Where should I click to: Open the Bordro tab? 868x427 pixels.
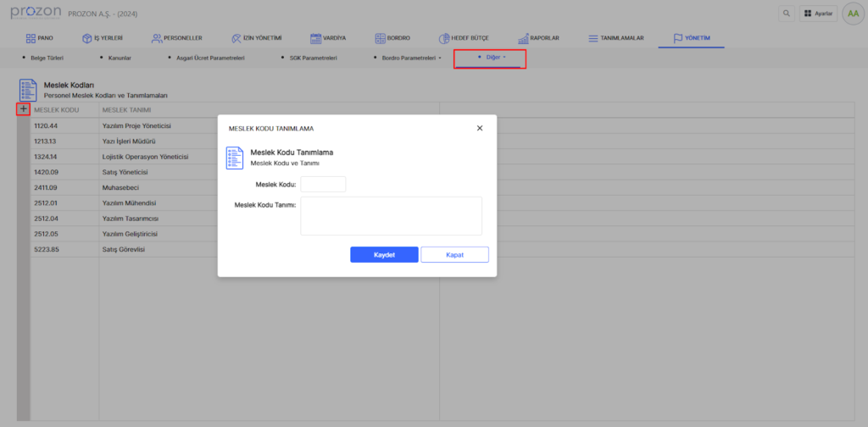pyautogui.click(x=392, y=38)
